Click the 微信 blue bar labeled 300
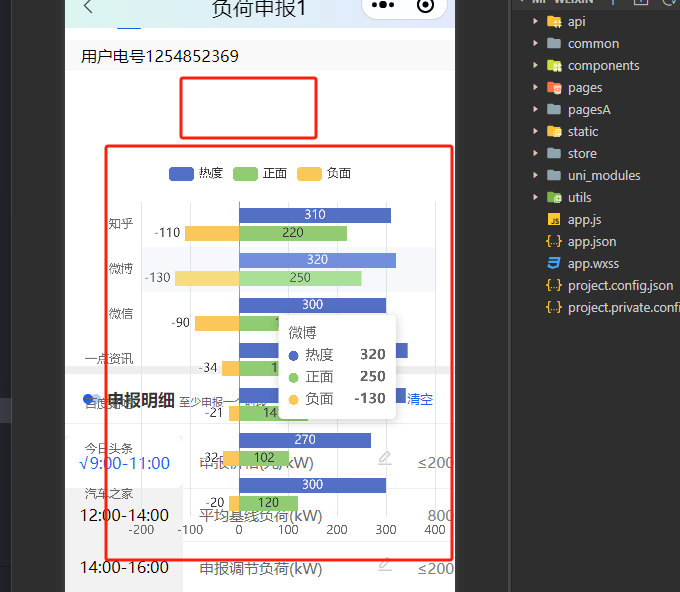 pos(312,305)
